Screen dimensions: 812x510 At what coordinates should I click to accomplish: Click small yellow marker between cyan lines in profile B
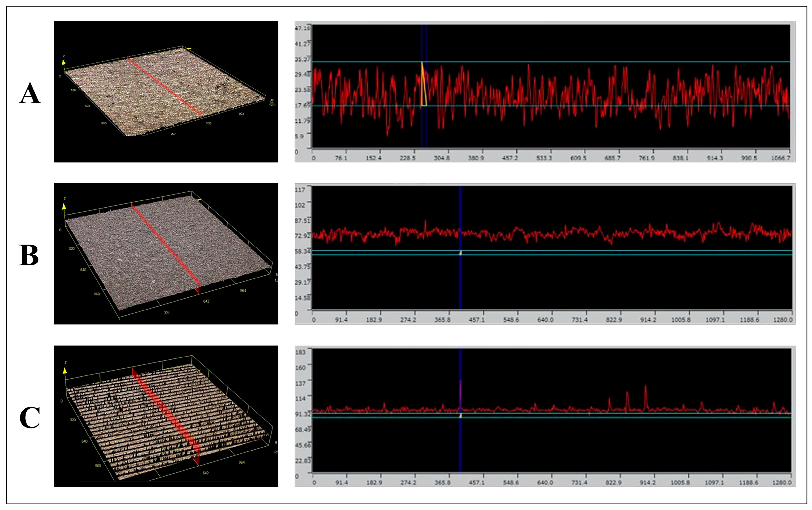click(460, 253)
